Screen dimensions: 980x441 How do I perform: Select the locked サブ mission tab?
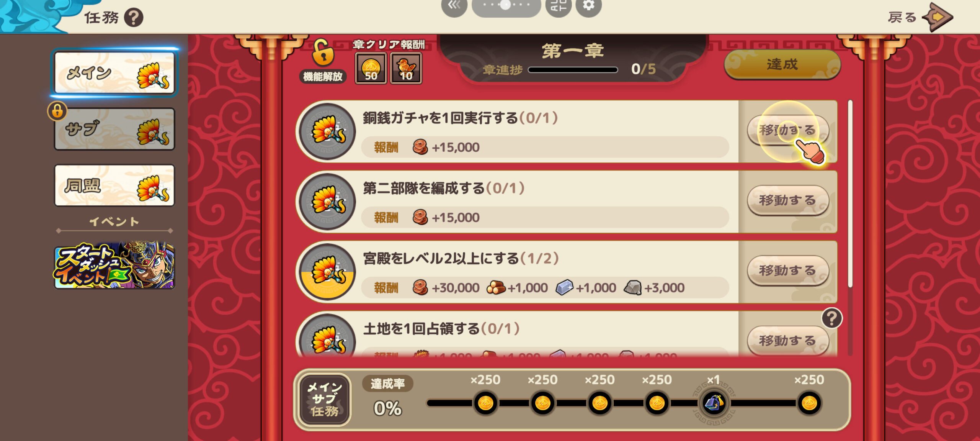[114, 129]
